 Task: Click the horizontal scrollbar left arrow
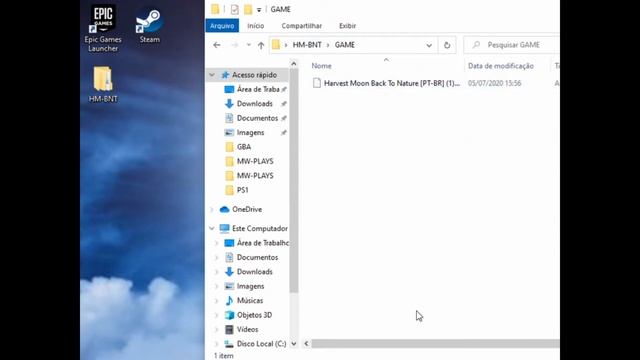click(x=306, y=344)
